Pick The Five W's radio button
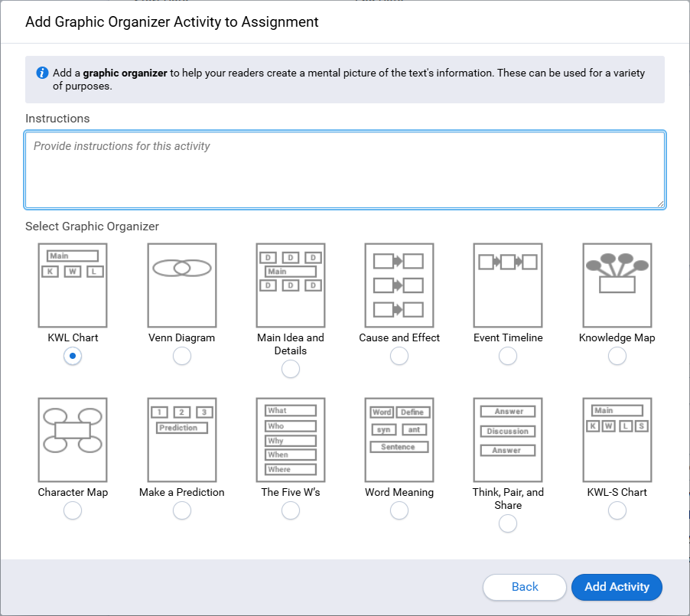This screenshot has height=616, width=690. click(291, 510)
